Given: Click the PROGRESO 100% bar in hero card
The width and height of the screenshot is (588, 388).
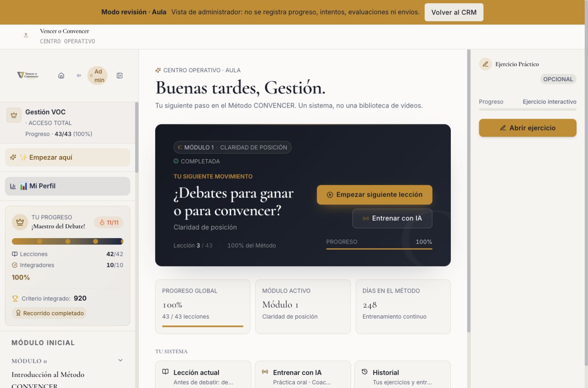Looking at the screenshot, I should click(379, 248).
